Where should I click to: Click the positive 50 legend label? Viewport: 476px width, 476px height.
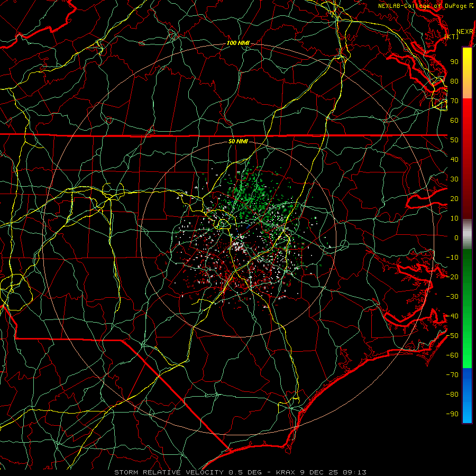click(x=454, y=140)
